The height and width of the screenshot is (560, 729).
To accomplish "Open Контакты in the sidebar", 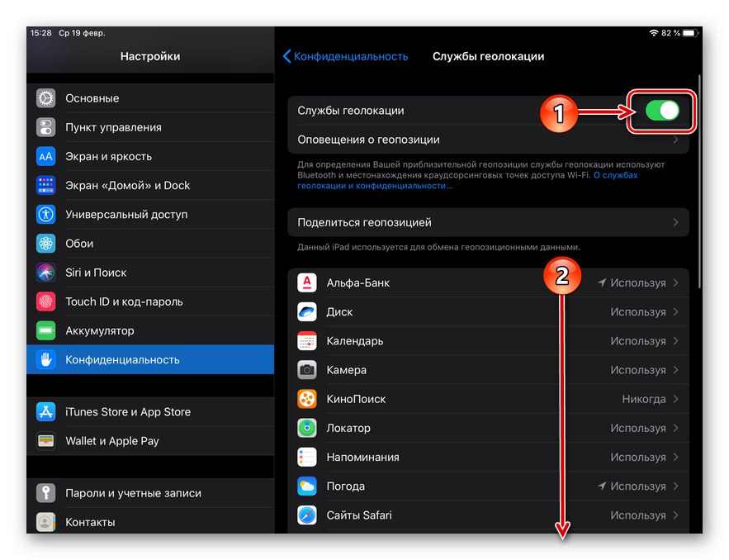I will coord(150,521).
